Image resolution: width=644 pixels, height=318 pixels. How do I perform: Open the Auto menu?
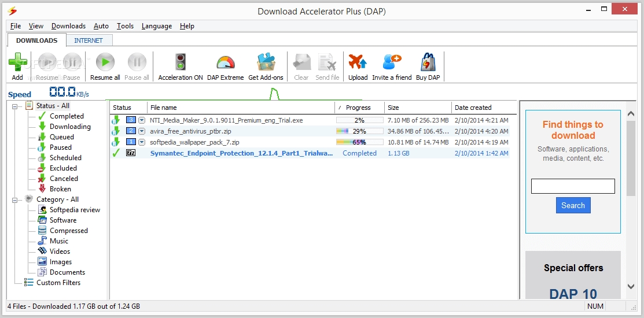point(101,26)
